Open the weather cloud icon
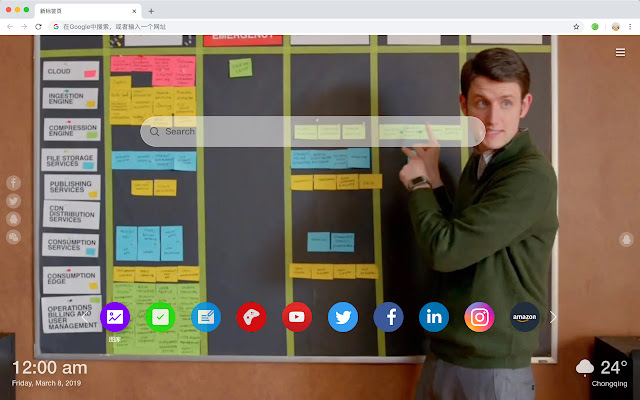This screenshot has height=400, width=640. (584, 367)
